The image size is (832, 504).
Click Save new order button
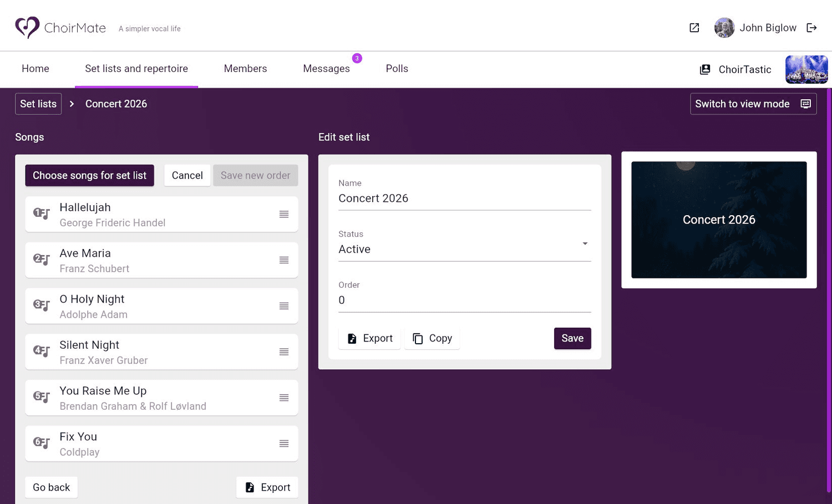click(255, 175)
